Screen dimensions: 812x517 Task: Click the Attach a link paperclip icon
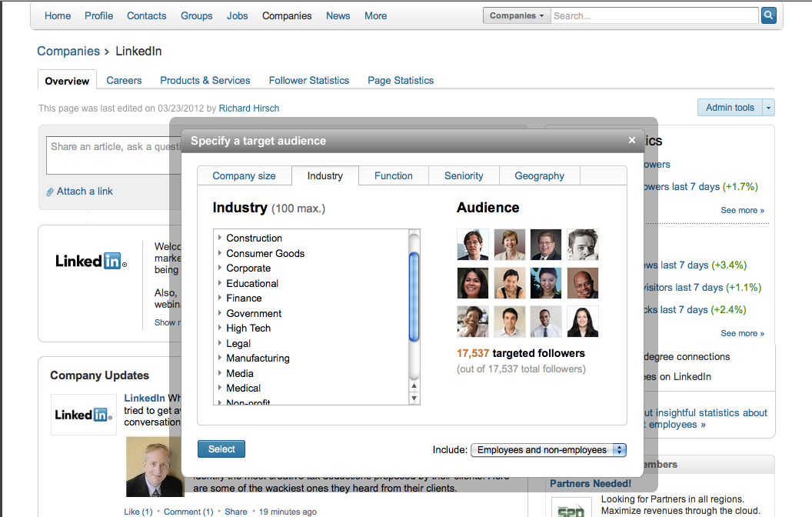pos(50,192)
